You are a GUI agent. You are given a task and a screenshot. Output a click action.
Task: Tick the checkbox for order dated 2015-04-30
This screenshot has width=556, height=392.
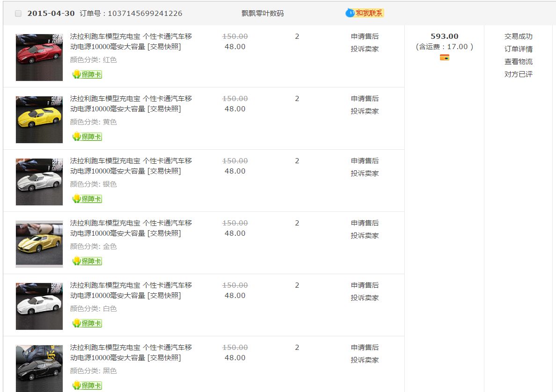pos(18,14)
